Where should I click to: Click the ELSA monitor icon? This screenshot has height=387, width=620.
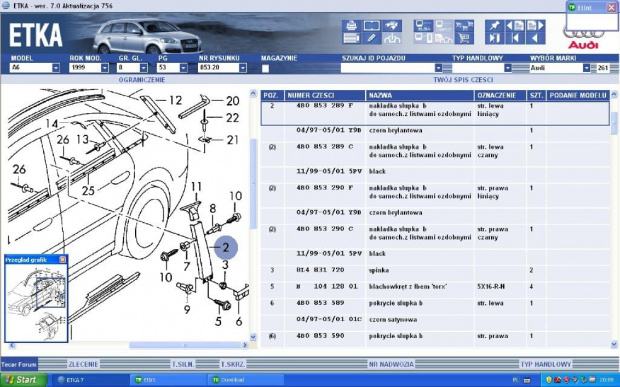click(423, 26)
